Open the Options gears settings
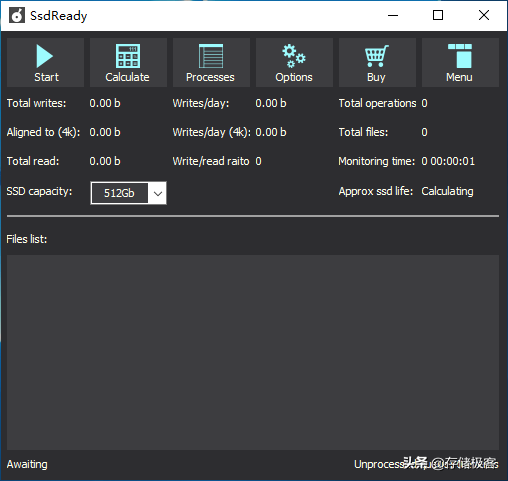 pos(294,62)
